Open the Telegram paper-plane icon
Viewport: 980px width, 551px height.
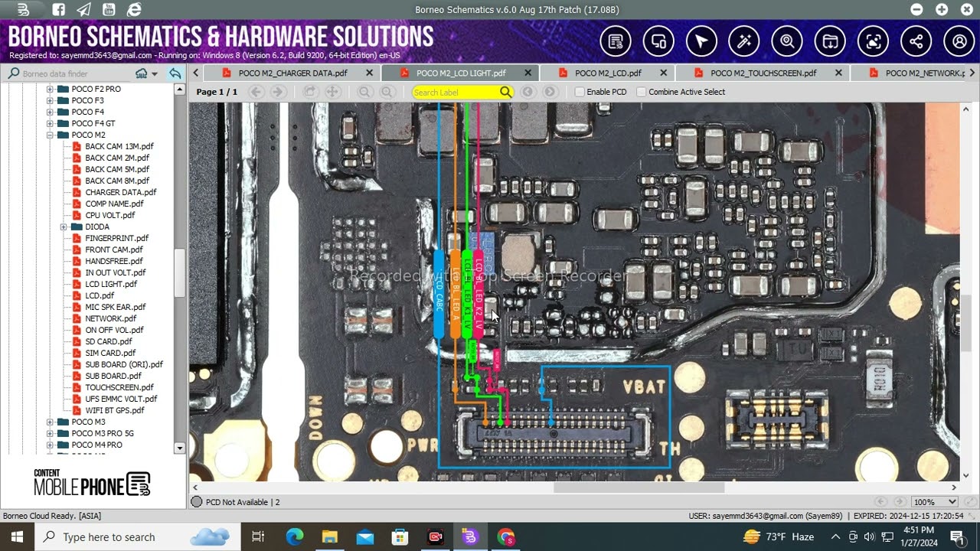[83, 10]
